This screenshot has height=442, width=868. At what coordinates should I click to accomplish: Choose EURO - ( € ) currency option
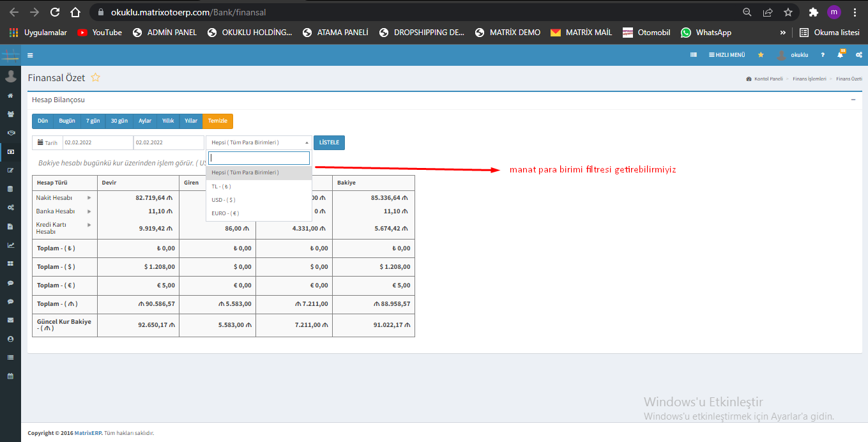225,213
